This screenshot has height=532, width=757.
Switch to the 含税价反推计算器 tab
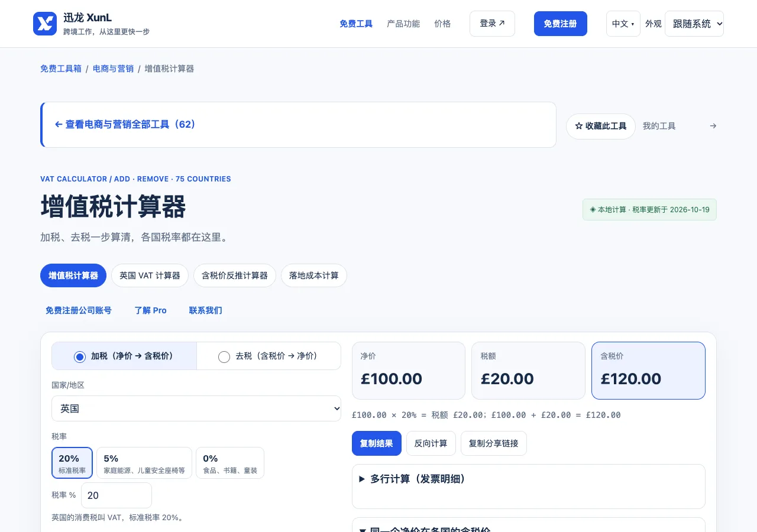point(235,275)
